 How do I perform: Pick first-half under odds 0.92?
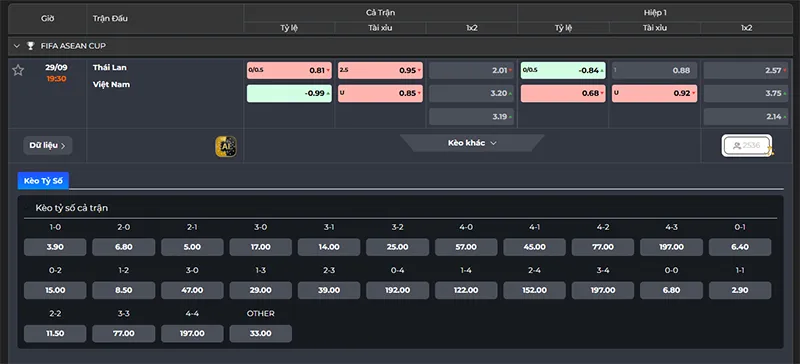(655, 93)
